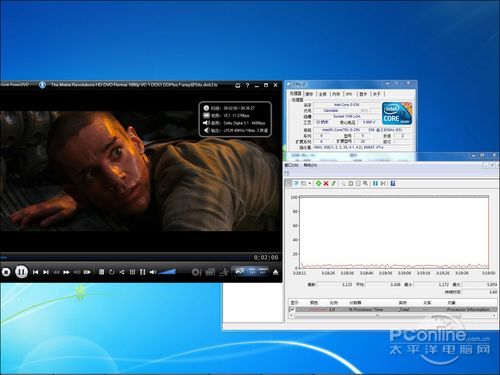The image size is (500, 375).
Task: Click the zoom magnifier icon in Performance Monitor
Action: 365,183
